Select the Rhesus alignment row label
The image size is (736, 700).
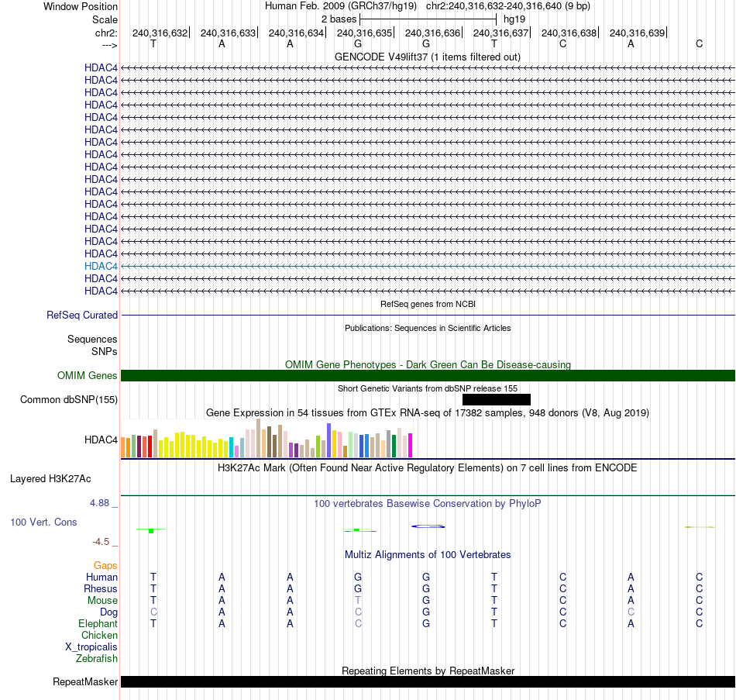pos(101,588)
